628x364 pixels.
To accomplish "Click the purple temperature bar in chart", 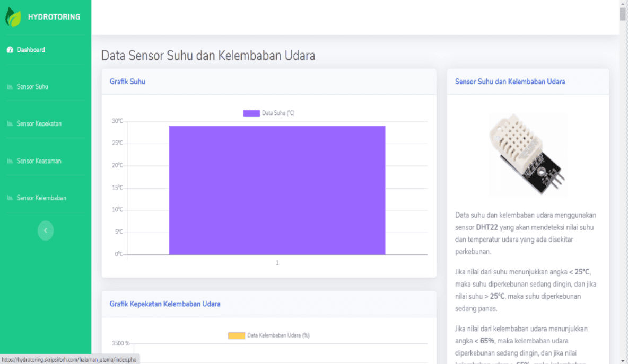I will (x=277, y=190).
